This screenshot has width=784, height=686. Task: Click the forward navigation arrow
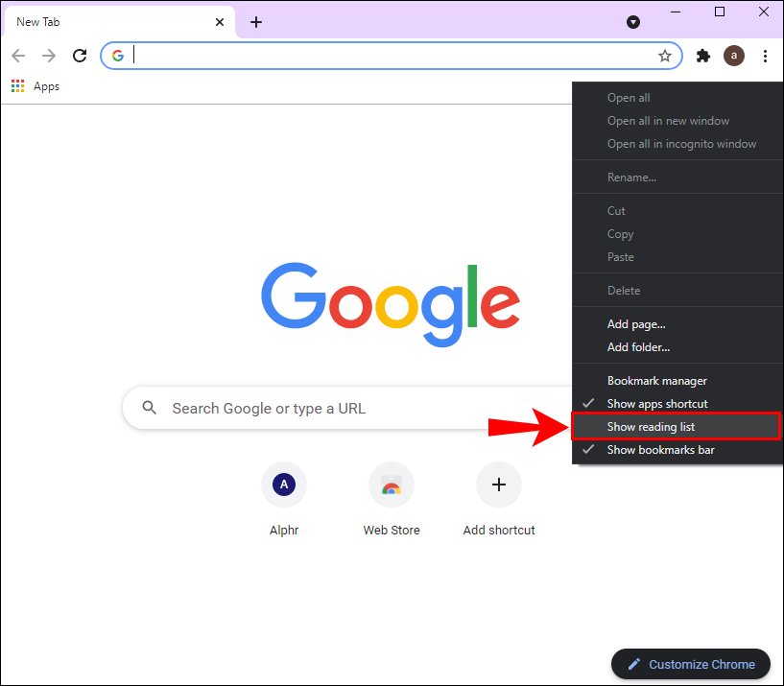click(49, 56)
